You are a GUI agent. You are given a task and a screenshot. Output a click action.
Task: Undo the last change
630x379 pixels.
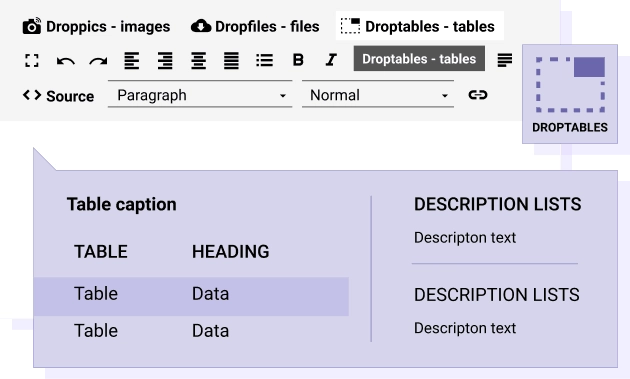(x=65, y=61)
